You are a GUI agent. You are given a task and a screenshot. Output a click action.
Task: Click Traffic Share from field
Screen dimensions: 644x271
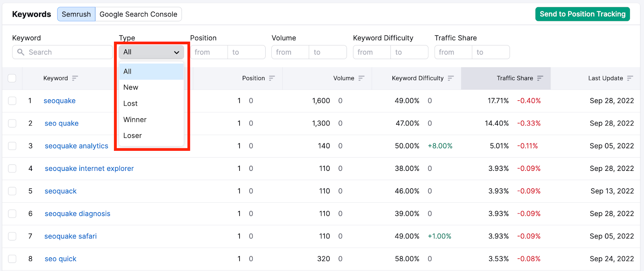tap(453, 52)
